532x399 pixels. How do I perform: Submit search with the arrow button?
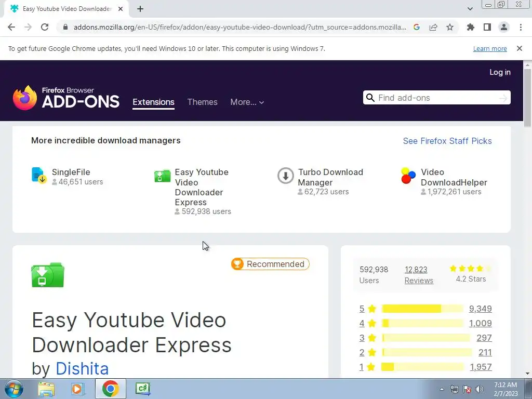tap(503, 98)
